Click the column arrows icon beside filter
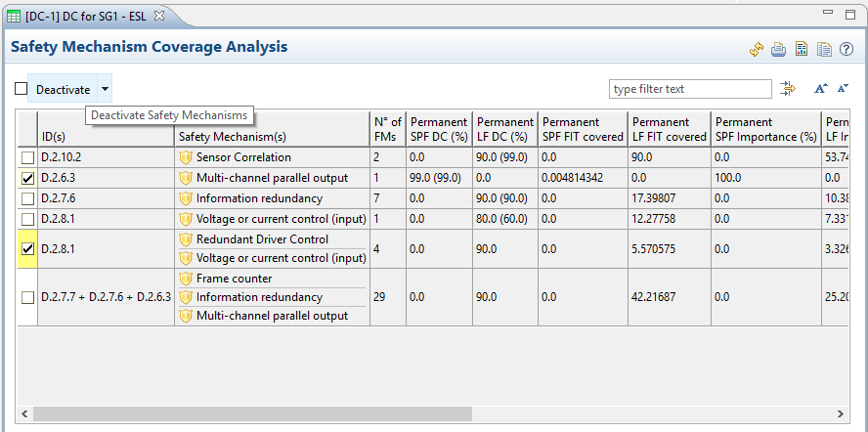This screenshot has width=868, height=432. click(x=788, y=89)
